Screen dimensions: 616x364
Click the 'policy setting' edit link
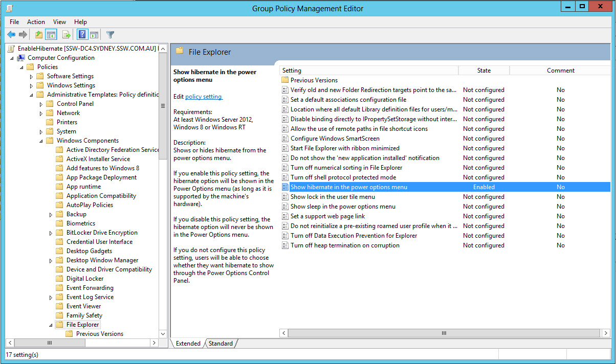click(x=203, y=97)
